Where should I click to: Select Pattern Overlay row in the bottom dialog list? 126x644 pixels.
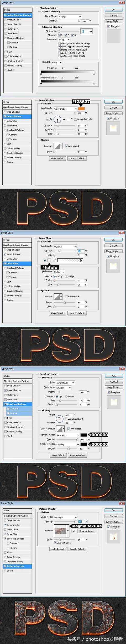[18, 566]
